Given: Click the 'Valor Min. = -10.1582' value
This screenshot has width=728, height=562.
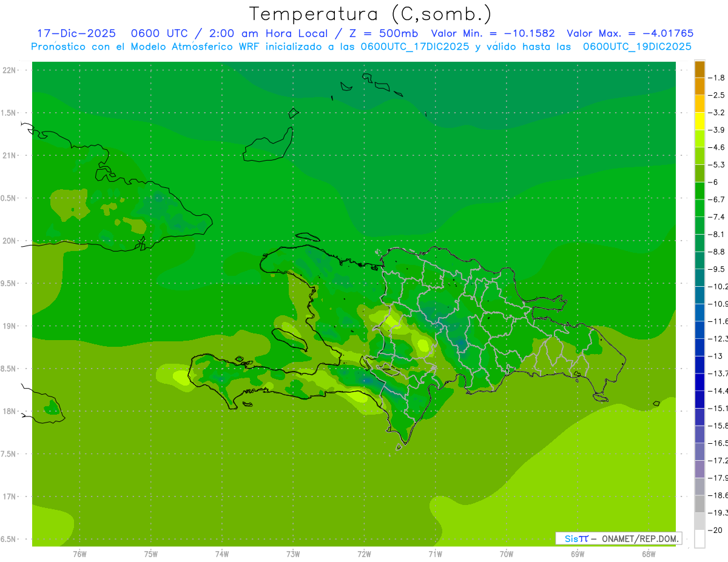Looking at the screenshot, I should coord(493,33).
